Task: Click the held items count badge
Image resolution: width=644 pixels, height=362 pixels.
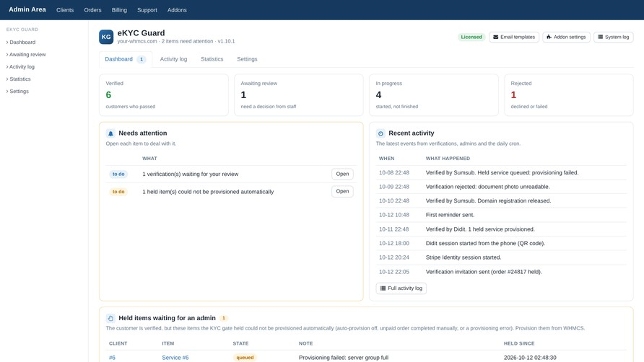Action: pos(223,318)
